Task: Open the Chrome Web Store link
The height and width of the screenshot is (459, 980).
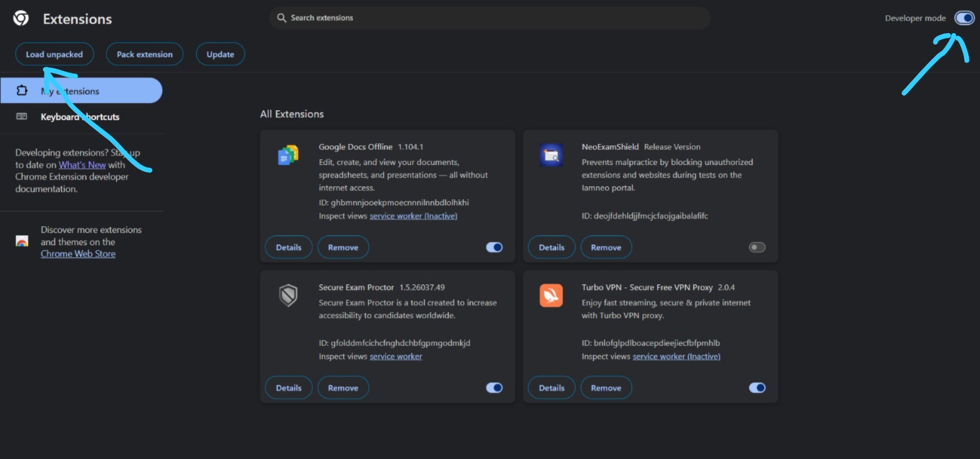Action: [x=78, y=254]
